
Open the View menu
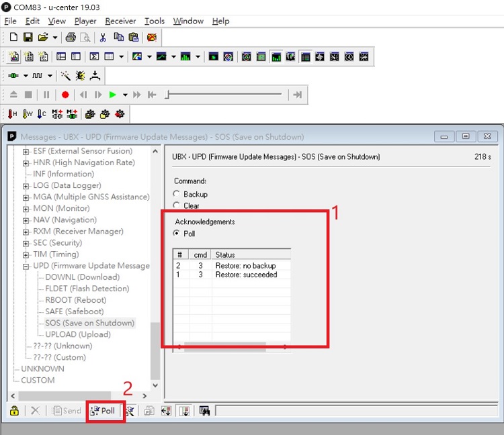(x=57, y=21)
